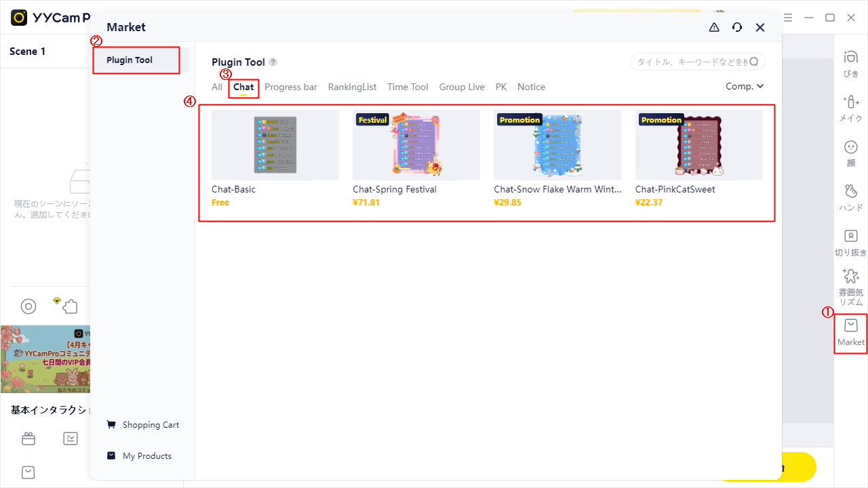Screen dimensions: 868x488
Task: Select the メイク makeup tool icon
Action: (x=850, y=107)
